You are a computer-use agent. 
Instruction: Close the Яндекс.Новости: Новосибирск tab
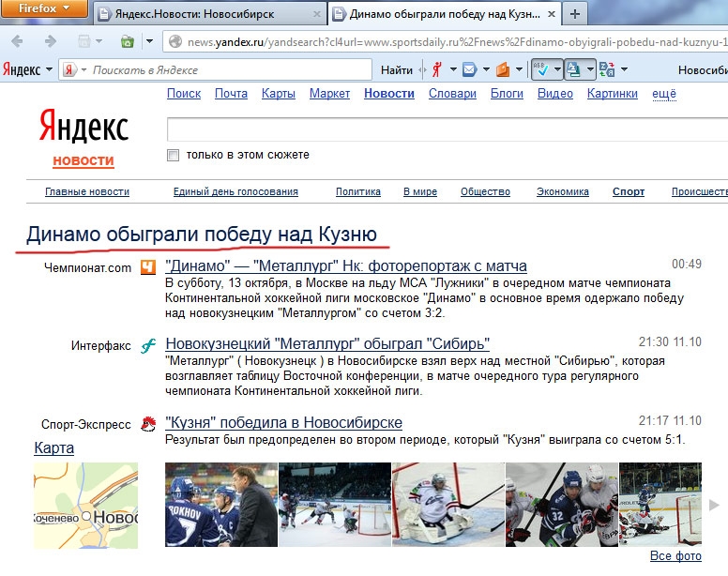(317, 14)
